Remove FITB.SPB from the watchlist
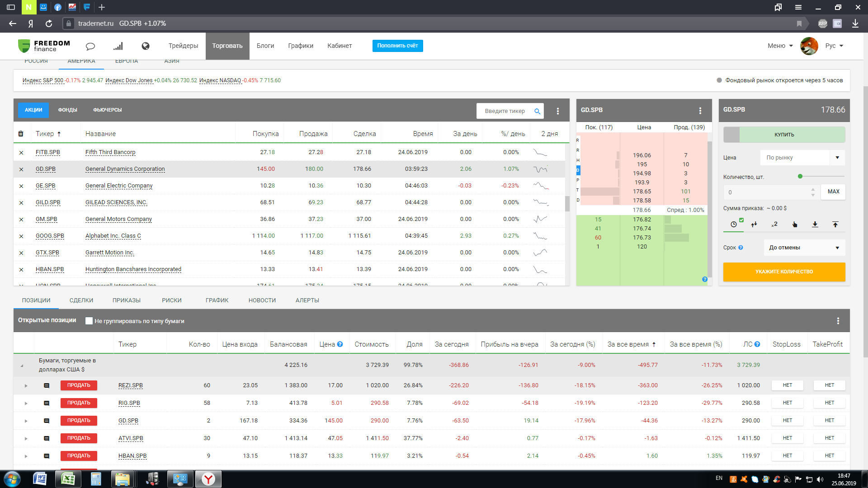This screenshot has height=488, width=868. coord(21,153)
